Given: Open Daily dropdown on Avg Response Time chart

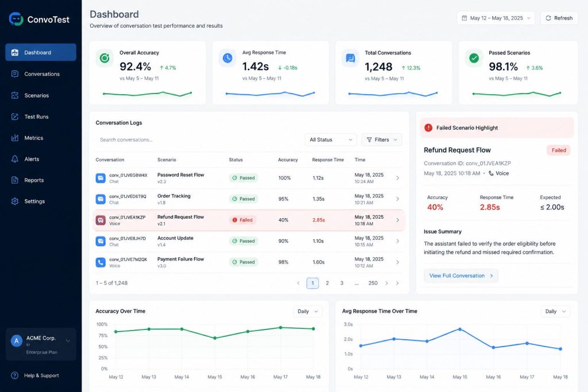Looking at the screenshot, I should click(x=555, y=312).
